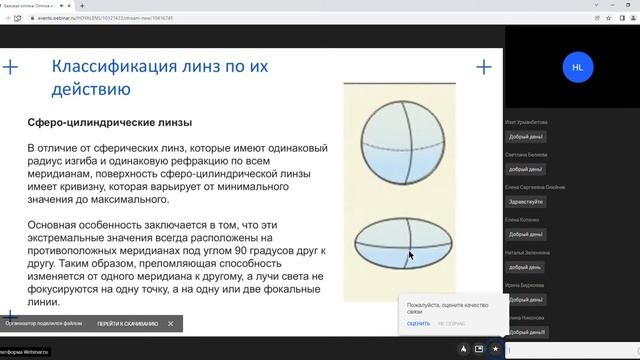This screenshot has height=360, width=640.
Task: Dismiss quality popup with НЕ СЕЙЧАС
Action: pyautogui.click(x=452, y=324)
